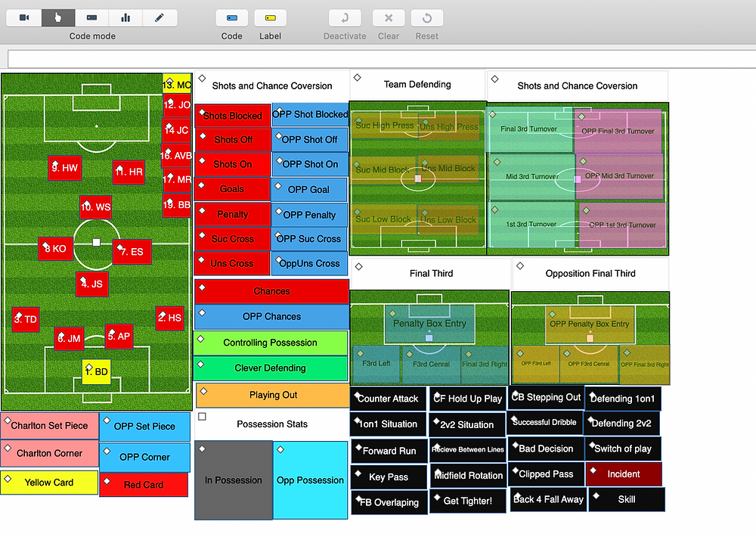Click player button 10. WS
756x537 pixels.
pos(96,207)
